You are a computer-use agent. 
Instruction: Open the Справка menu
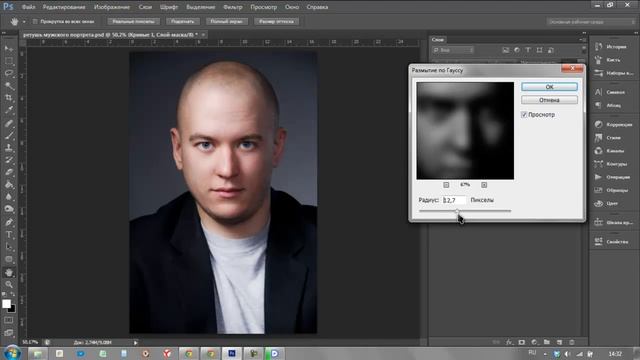(317, 7)
